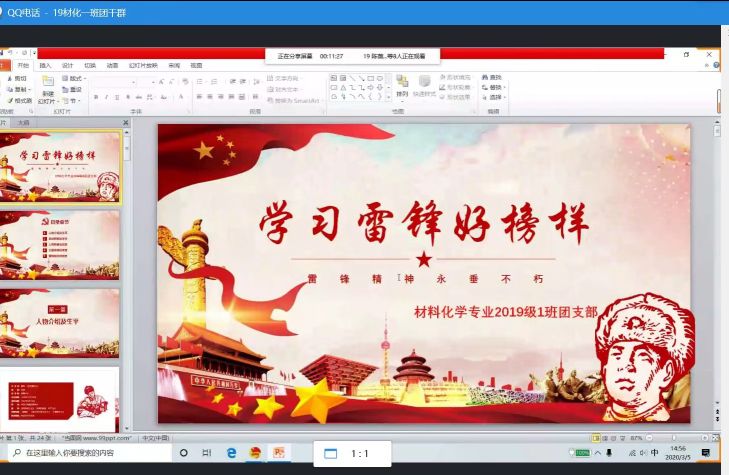Open Microsoft Edge from the taskbar
This screenshot has width=729, height=475.
click(230, 453)
